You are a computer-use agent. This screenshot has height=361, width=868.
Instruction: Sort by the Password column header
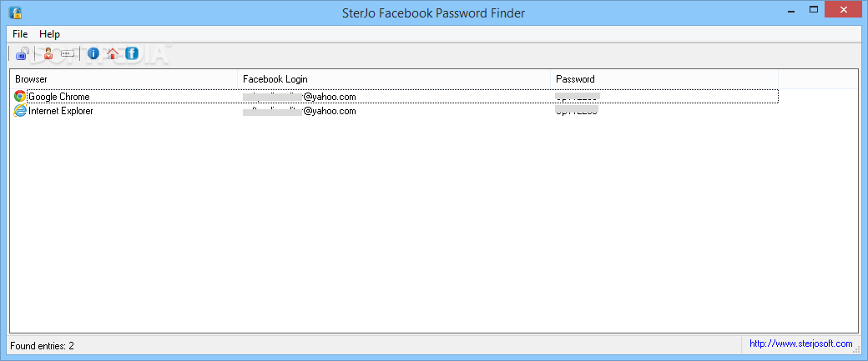(664, 79)
